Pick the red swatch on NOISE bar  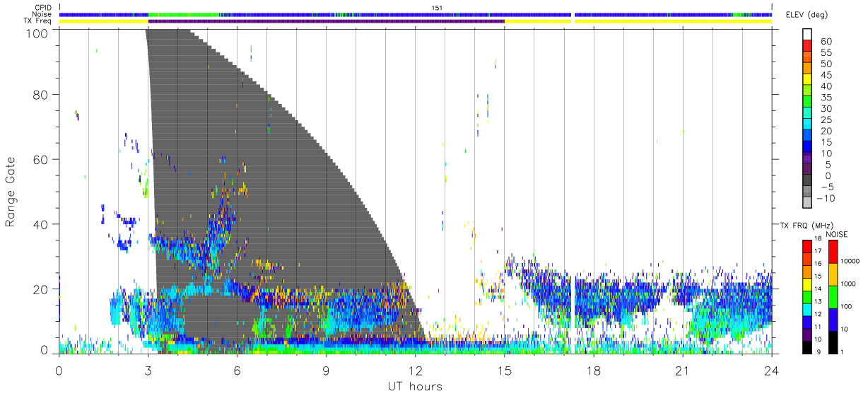(834, 252)
